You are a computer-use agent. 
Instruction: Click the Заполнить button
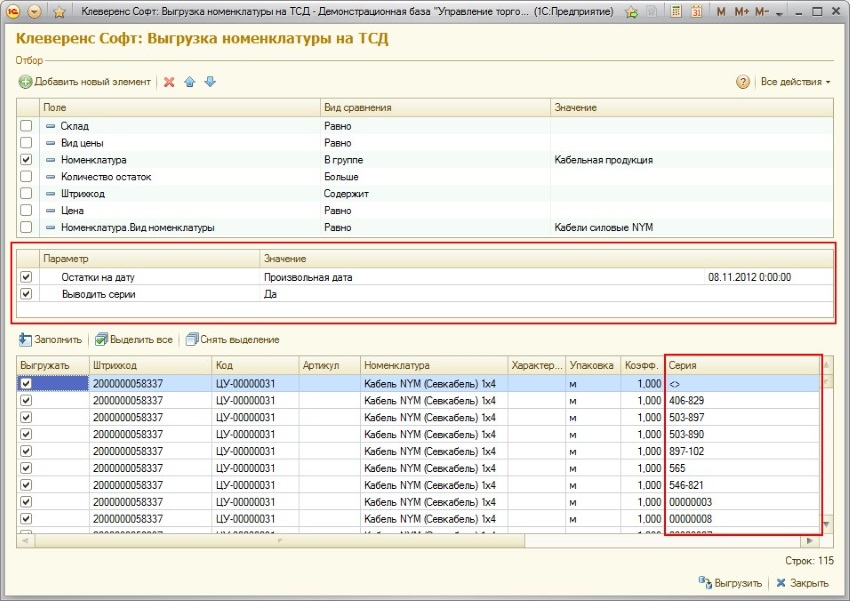click(x=50, y=340)
